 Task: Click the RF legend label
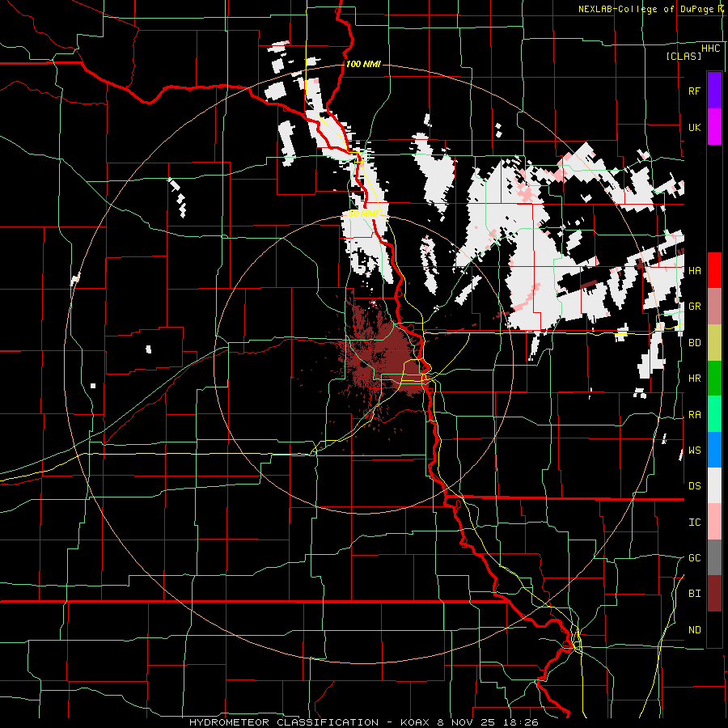(x=694, y=91)
